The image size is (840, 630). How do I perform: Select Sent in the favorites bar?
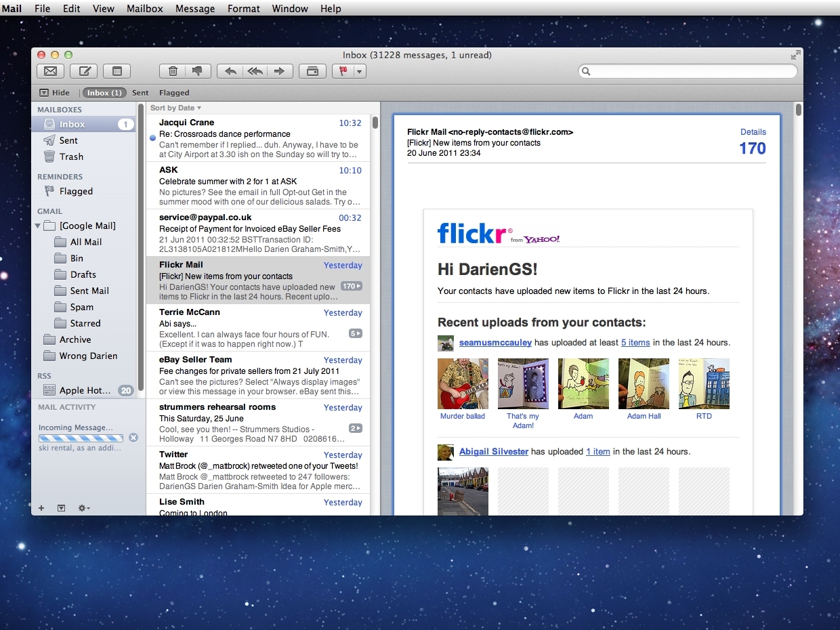140,93
